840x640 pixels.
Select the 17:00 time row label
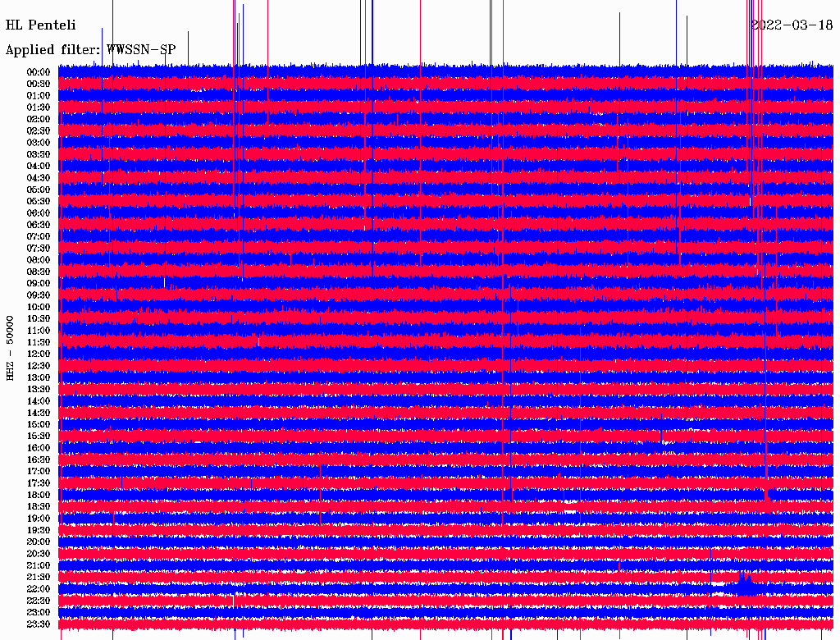[39, 472]
